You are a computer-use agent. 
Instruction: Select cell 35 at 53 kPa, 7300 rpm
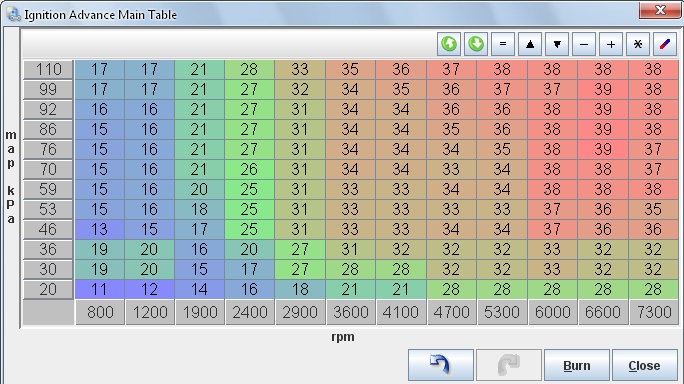[653, 209]
